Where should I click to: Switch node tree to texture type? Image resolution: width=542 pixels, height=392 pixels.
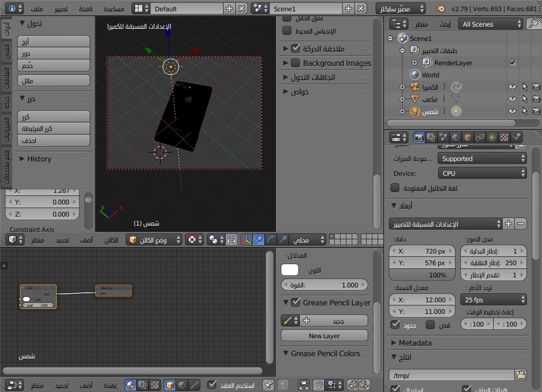(155, 385)
